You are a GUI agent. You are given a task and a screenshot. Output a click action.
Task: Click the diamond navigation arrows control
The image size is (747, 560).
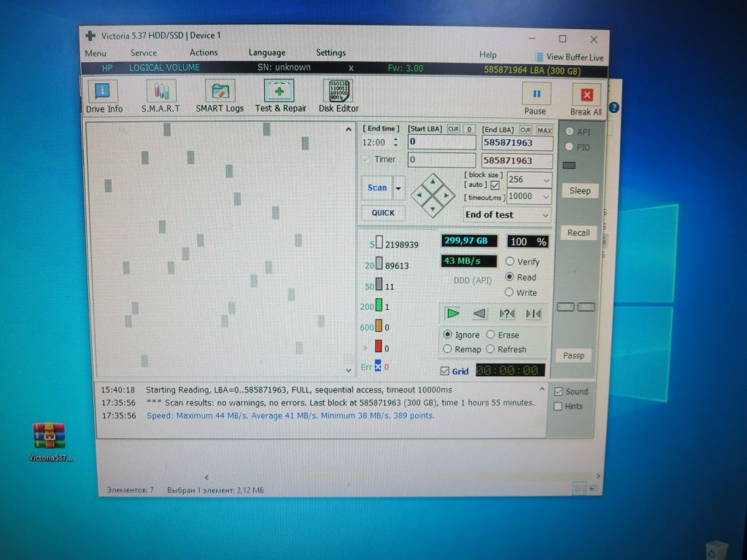[433, 195]
